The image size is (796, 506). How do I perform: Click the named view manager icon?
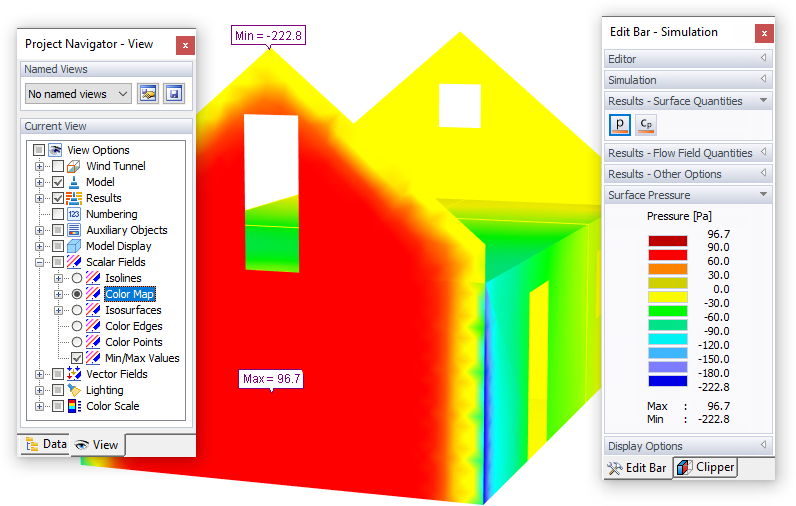[148, 94]
